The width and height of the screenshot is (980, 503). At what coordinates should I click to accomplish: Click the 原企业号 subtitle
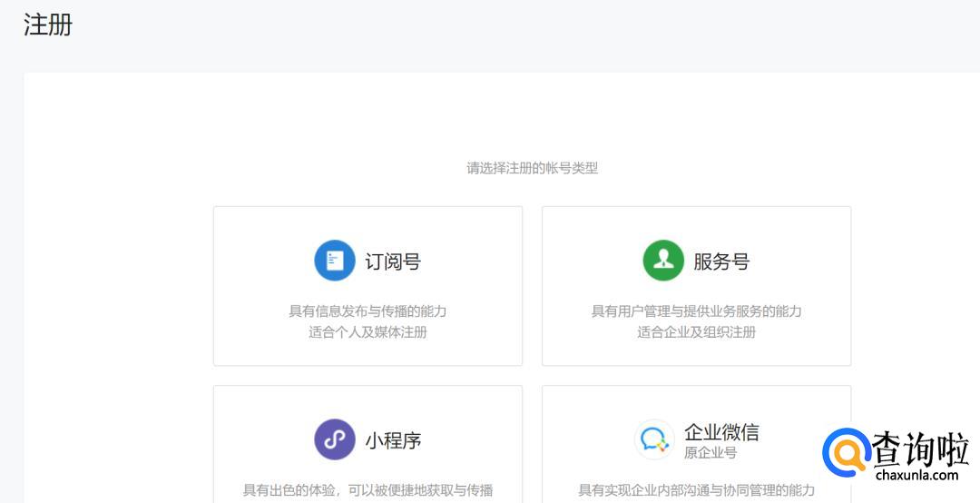(710, 452)
